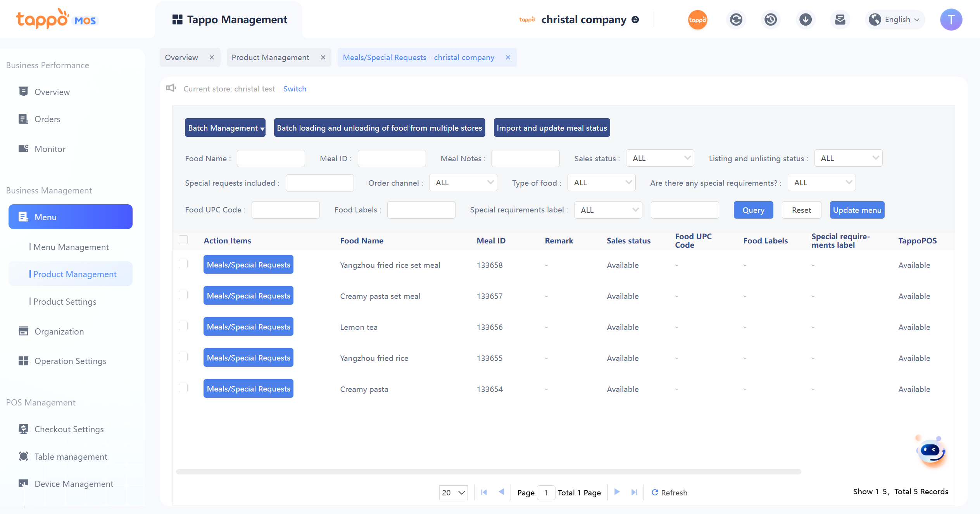
Task: Go to last page using pagination arrow
Action: click(634, 492)
